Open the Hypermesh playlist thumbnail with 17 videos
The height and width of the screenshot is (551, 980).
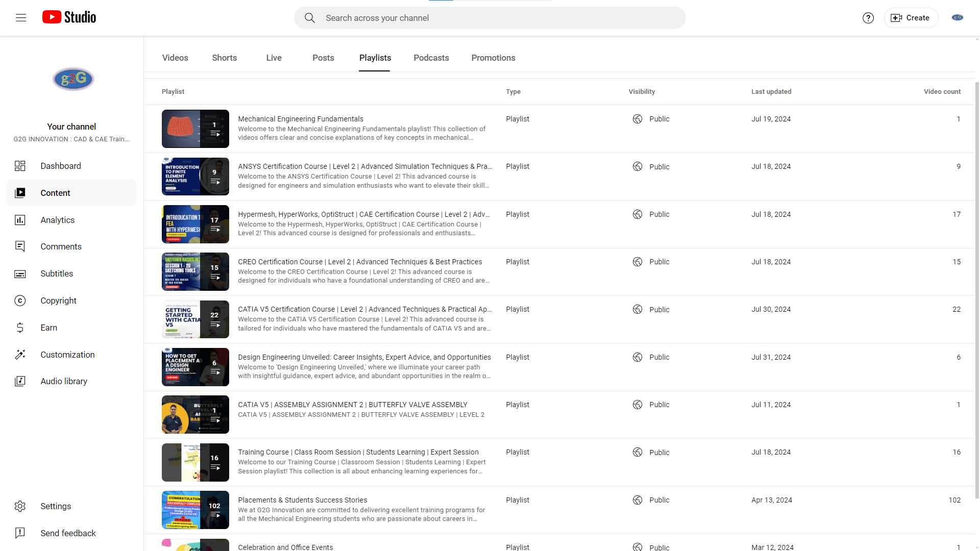pos(195,224)
